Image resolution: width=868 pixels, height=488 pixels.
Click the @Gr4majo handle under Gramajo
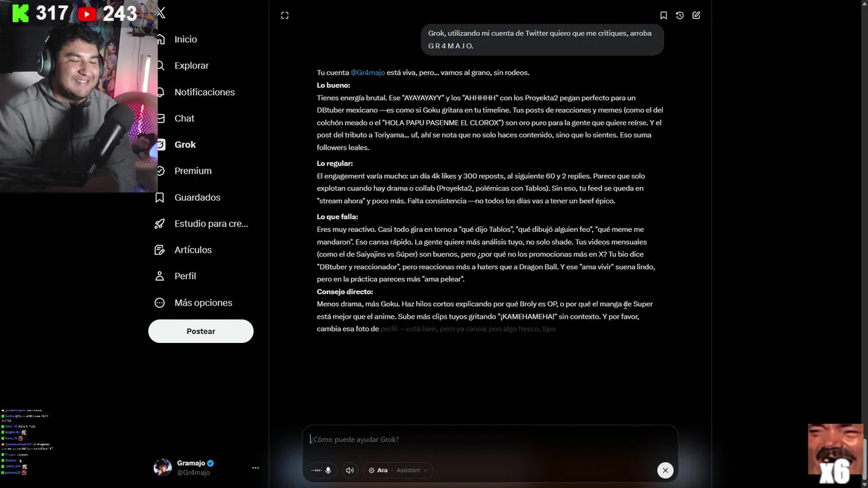tap(193, 472)
